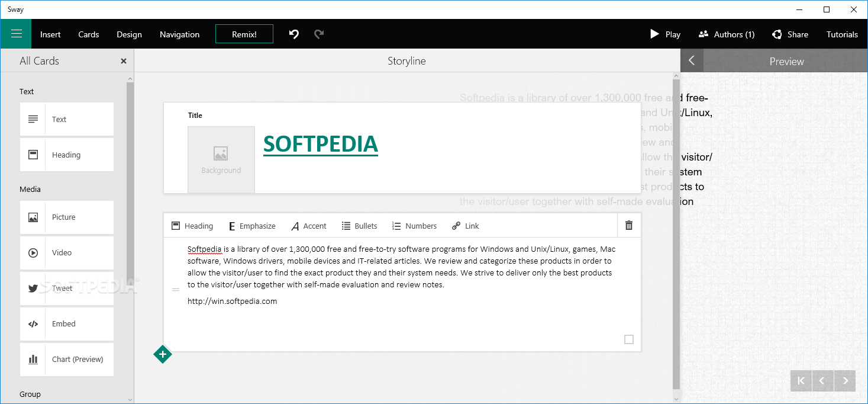This screenshot has height=404, width=868.
Task: Apply Heading style to the text card
Action: click(x=192, y=226)
